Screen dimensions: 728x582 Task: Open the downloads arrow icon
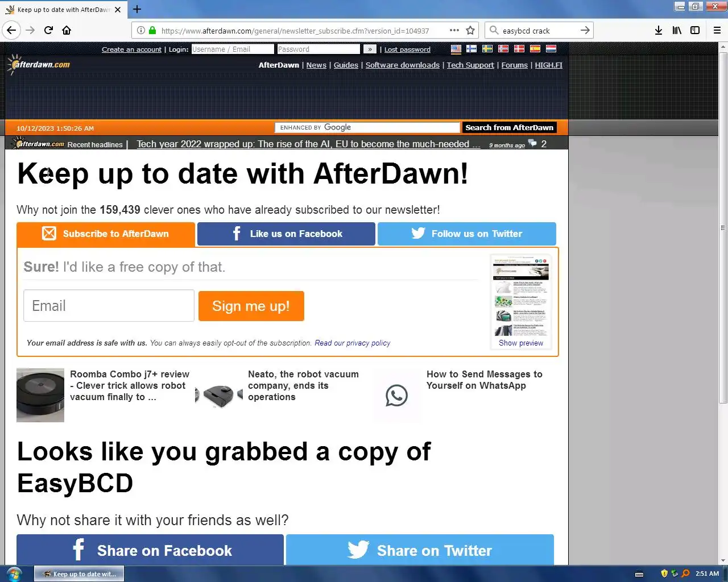[x=658, y=30]
